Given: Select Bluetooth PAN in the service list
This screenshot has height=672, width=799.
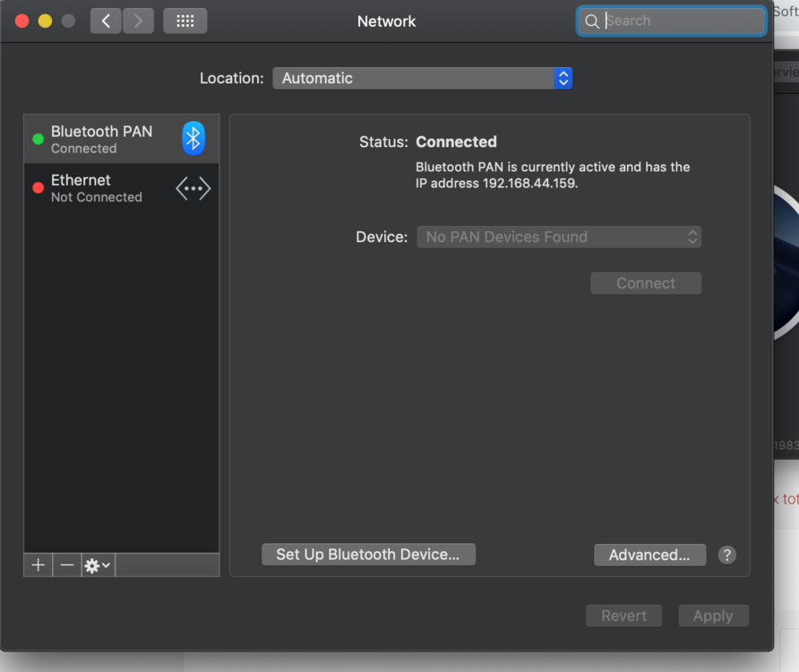Looking at the screenshot, I should (x=101, y=139).
